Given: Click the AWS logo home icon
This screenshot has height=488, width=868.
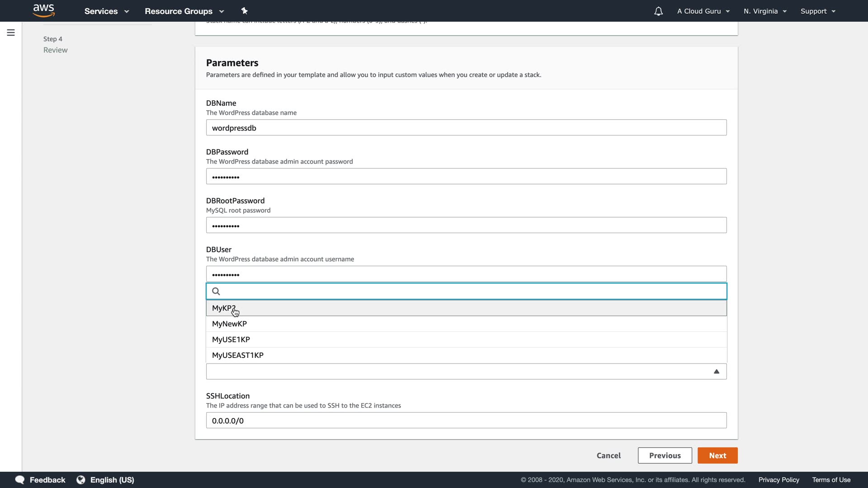Looking at the screenshot, I should (44, 11).
